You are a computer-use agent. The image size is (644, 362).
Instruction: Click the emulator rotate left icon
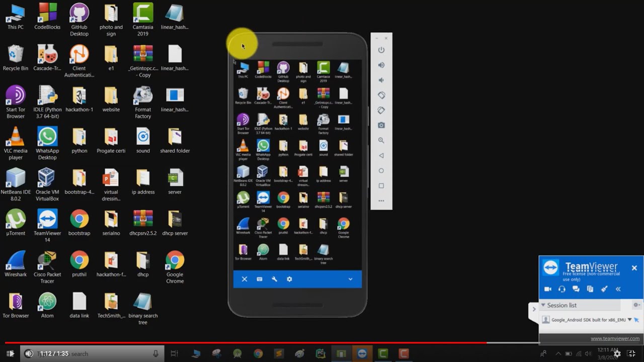point(381,95)
